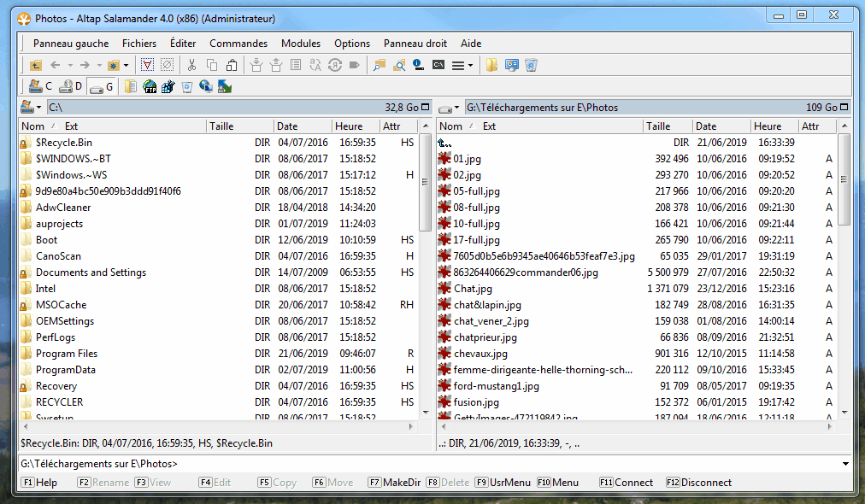Click the Recycle Bin toolbar icon
Image resolution: width=865 pixels, height=504 pixels.
pos(532,65)
